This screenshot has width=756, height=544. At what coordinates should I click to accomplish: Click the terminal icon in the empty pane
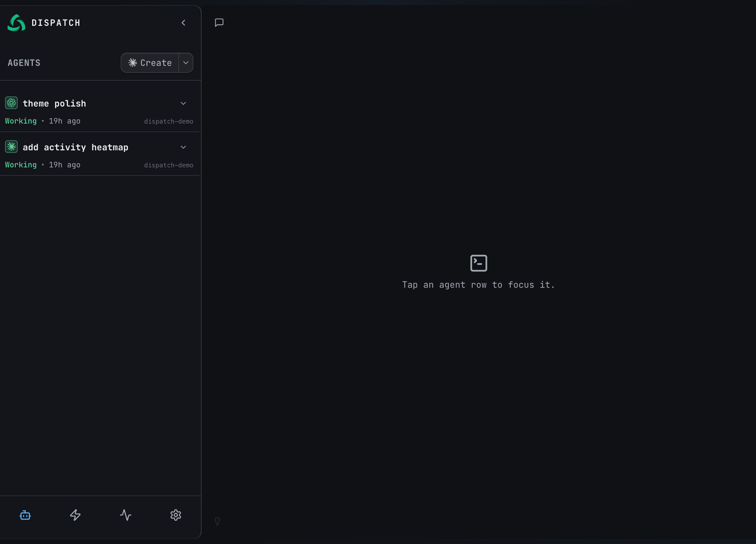click(x=479, y=263)
